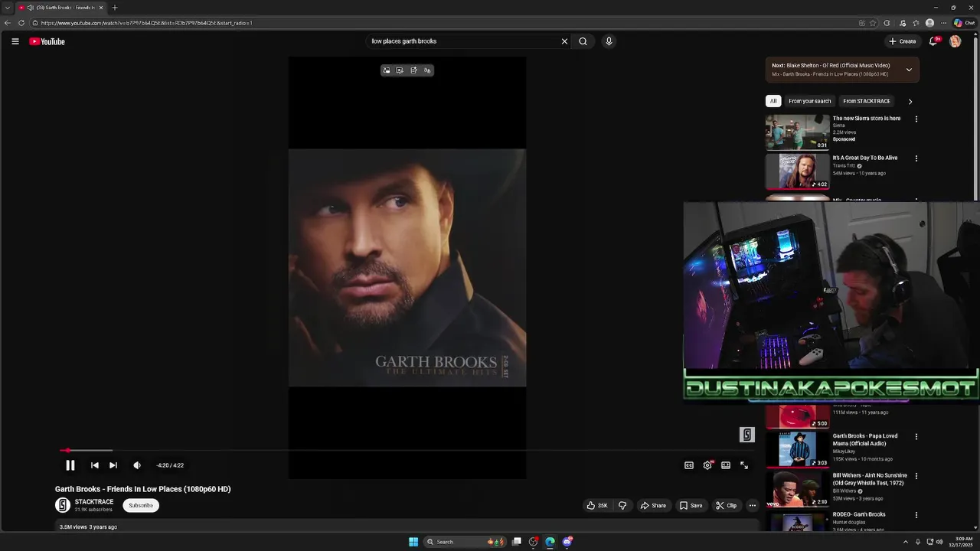Screen dimensions: 980x551
Task: Open options for Ain't No Sunshine video
Action: coord(916,476)
